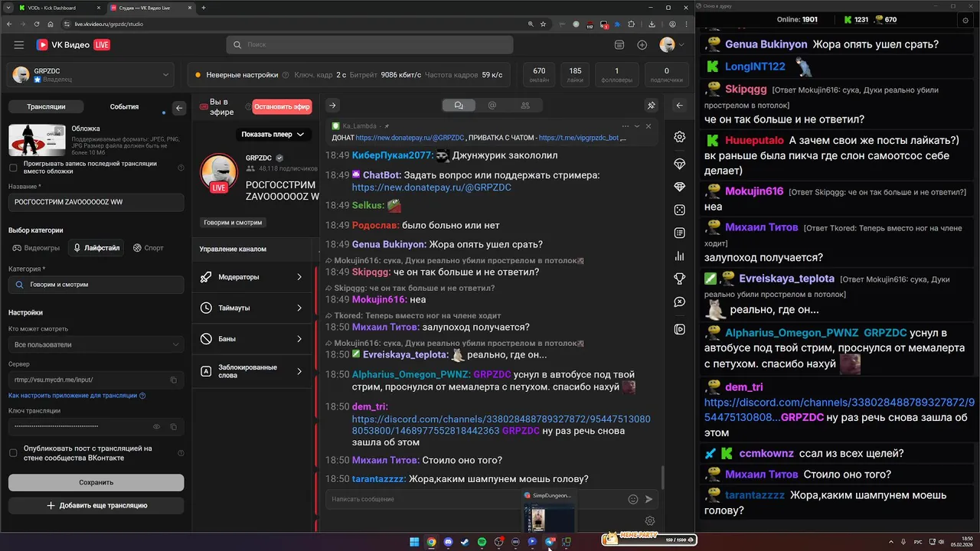The width and height of the screenshot is (980, 551).
Task: Collapse studio settings panel with back arrow
Action: [x=179, y=108]
